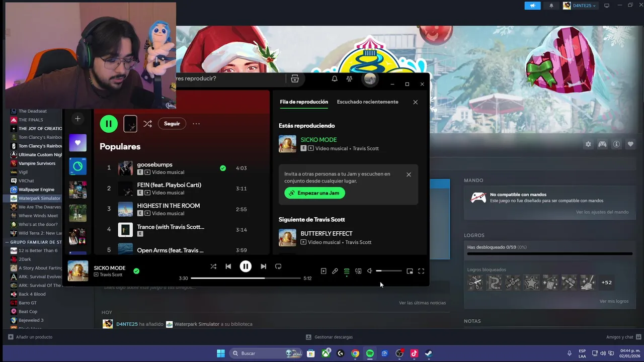View the +52 more locked achievements
This screenshot has width=644, height=362.
[x=607, y=283]
